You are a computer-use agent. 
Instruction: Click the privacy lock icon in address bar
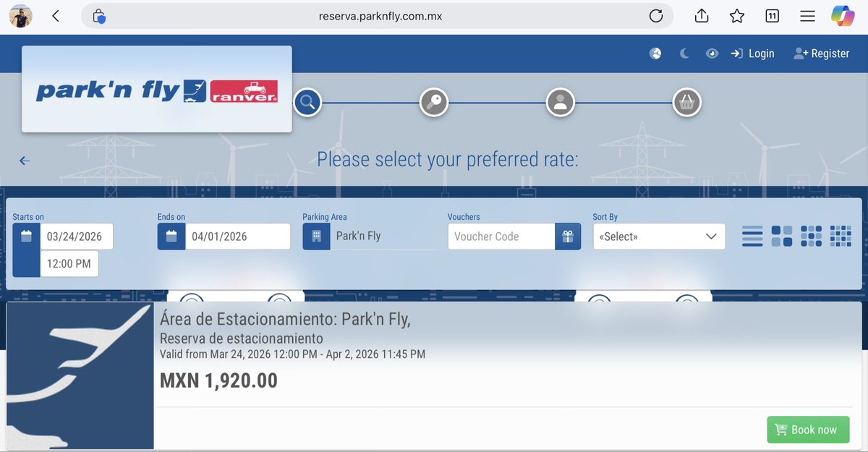tap(99, 16)
